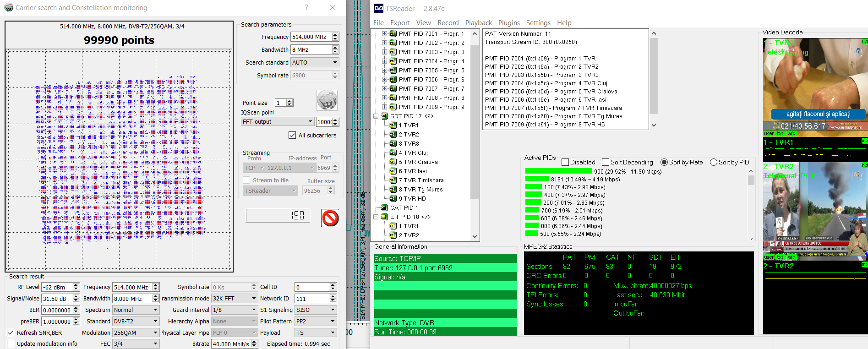Click PID 8191 bitrate bar
The height and width of the screenshot is (349, 868).
pos(537,179)
